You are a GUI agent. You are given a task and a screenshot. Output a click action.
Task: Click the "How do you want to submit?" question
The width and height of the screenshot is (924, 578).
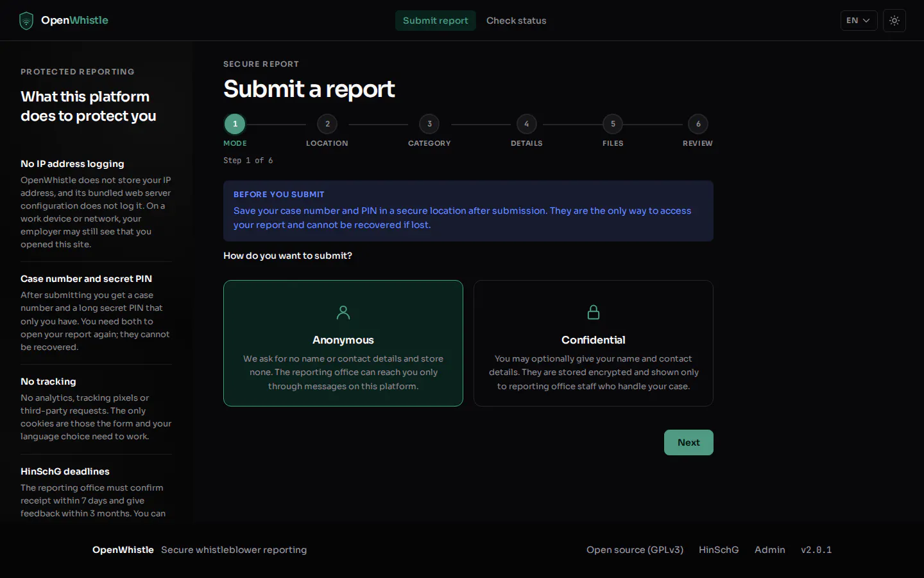(x=287, y=256)
